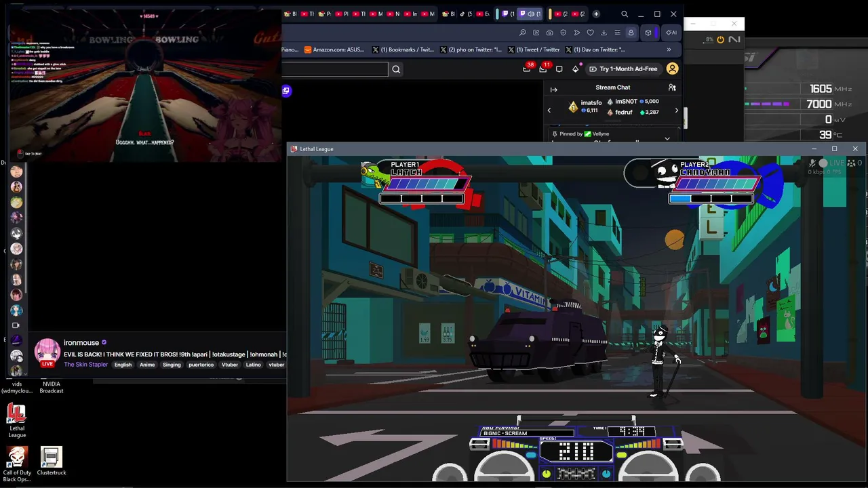
Task: Click the camera icon in browser toolbar
Action: [550, 33]
